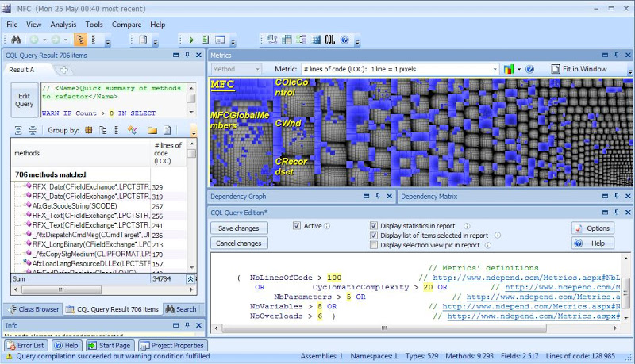This screenshot has width=635, height=364.
Task: Switch to the Search tab
Action: pyautogui.click(x=181, y=309)
